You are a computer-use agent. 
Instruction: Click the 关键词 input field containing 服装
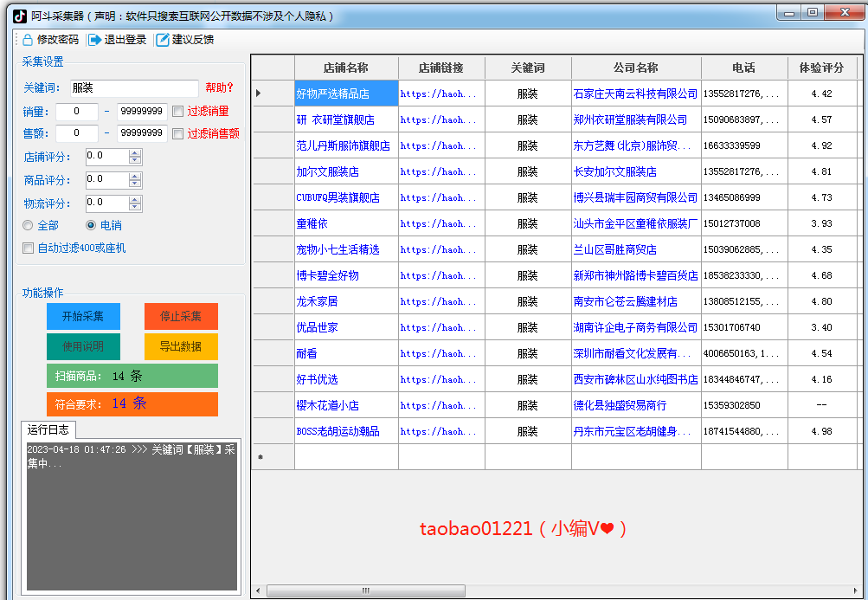coord(134,88)
